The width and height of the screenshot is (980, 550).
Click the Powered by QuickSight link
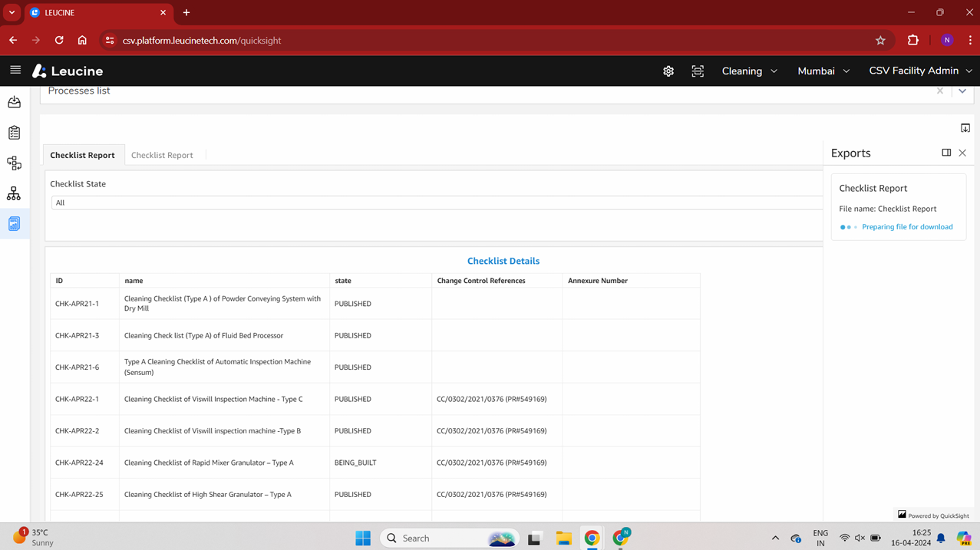pyautogui.click(x=933, y=515)
